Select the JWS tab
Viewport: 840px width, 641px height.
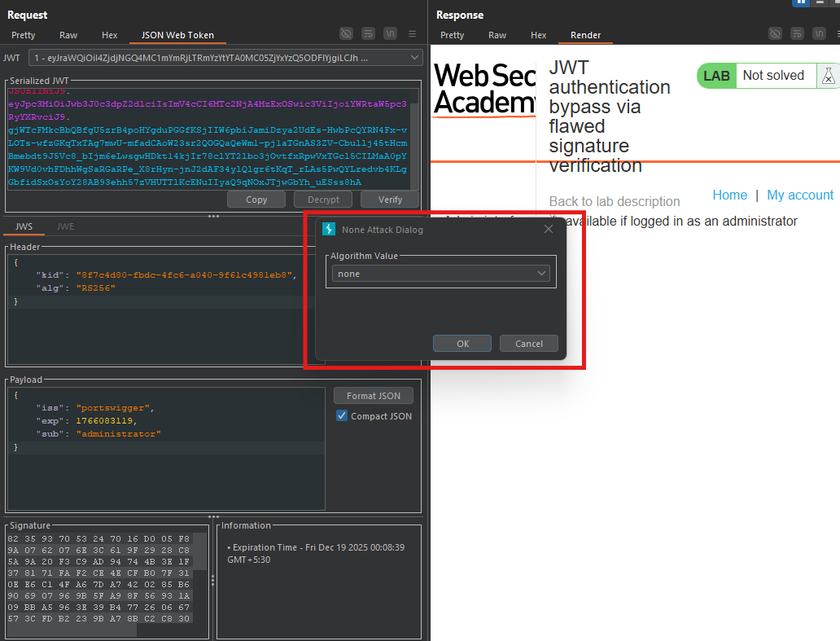pos(24,226)
